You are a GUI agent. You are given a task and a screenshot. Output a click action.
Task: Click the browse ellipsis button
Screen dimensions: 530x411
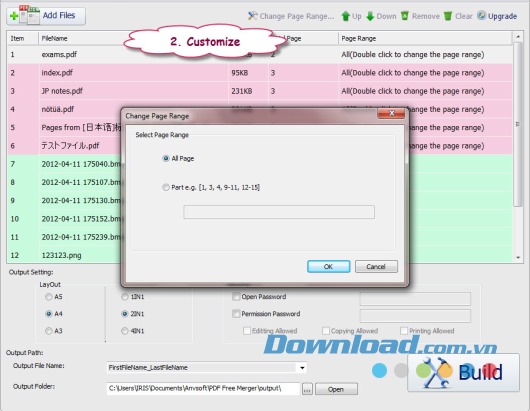point(307,389)
